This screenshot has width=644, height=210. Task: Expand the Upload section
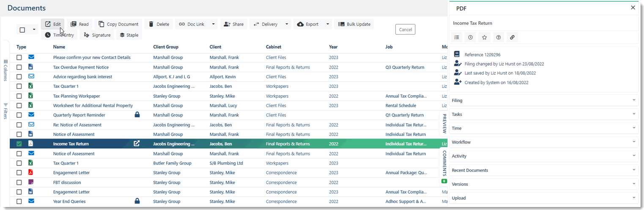coord(544,198)
